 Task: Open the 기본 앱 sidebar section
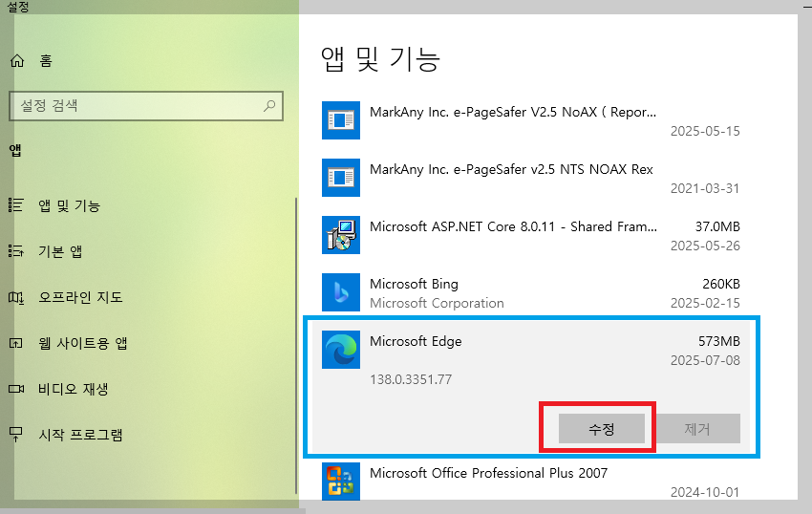point(60,252)
